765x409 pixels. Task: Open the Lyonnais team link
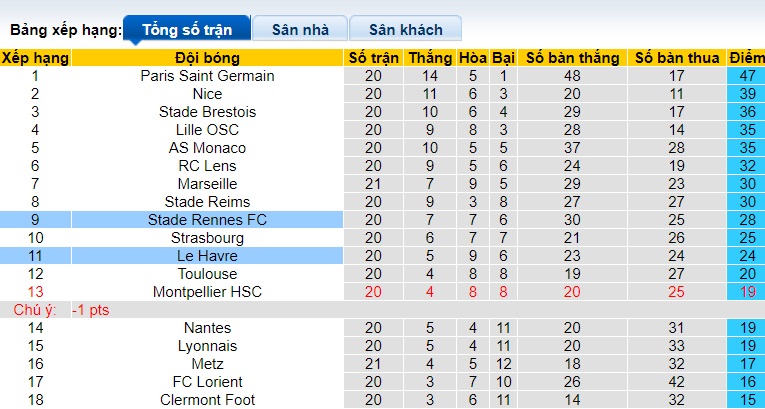tap(207, 346)
